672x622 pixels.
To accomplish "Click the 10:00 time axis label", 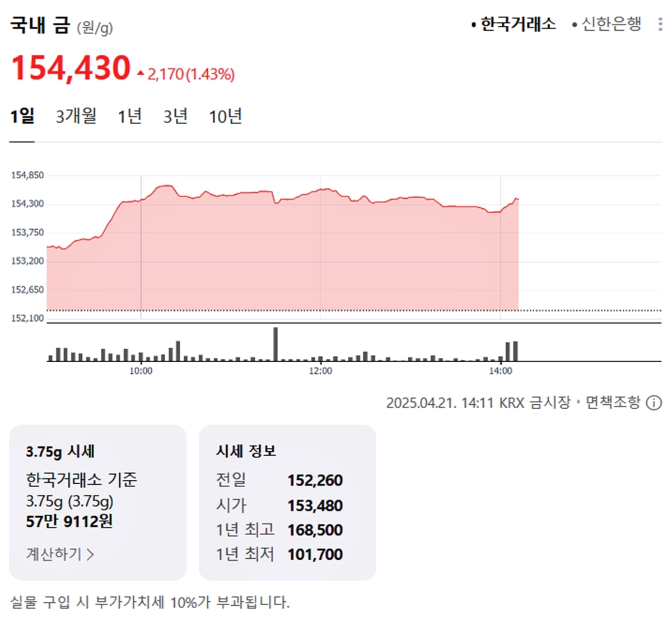I will click(x=141, y=371).
